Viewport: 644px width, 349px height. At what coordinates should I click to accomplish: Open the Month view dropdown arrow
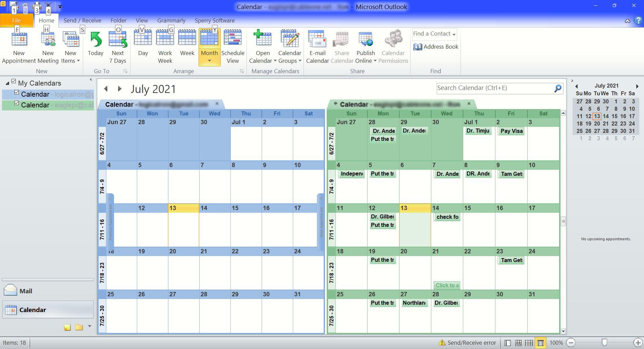[209, 60]
